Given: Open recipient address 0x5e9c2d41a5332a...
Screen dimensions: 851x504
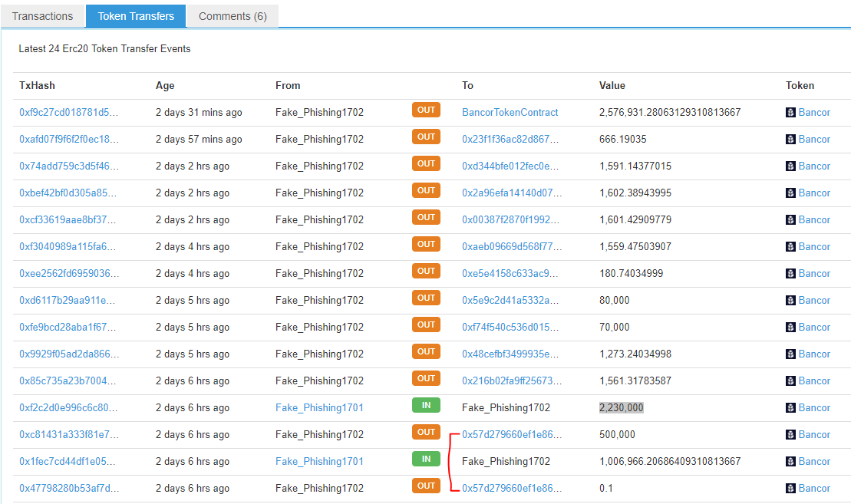Looking at the screenshot, I should [510, 300].
